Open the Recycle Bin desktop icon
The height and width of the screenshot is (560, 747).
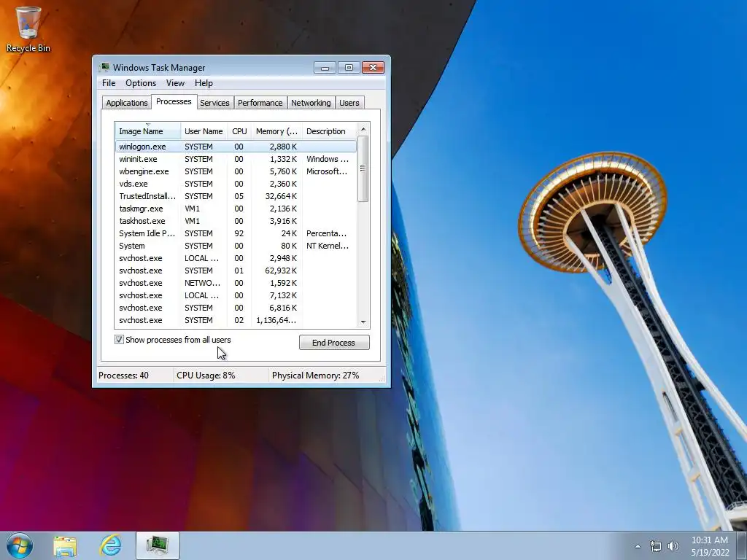(28, 29)
